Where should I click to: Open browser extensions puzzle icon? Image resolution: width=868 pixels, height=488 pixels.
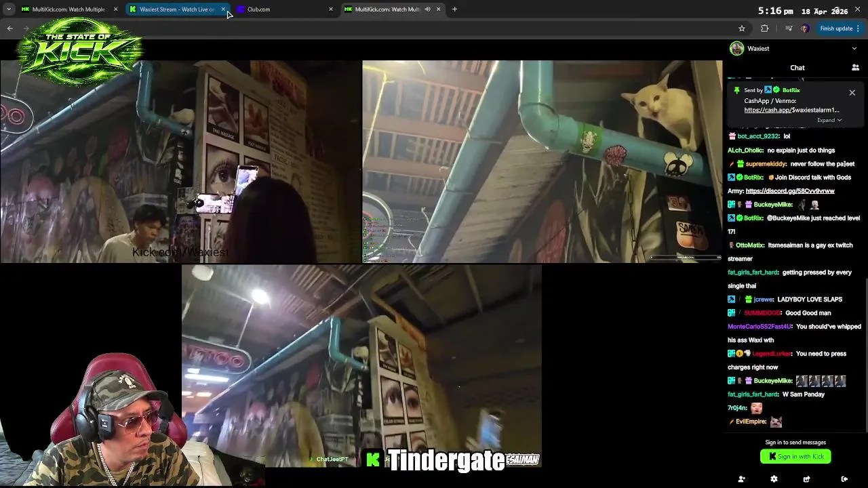(x=765, y=28)
